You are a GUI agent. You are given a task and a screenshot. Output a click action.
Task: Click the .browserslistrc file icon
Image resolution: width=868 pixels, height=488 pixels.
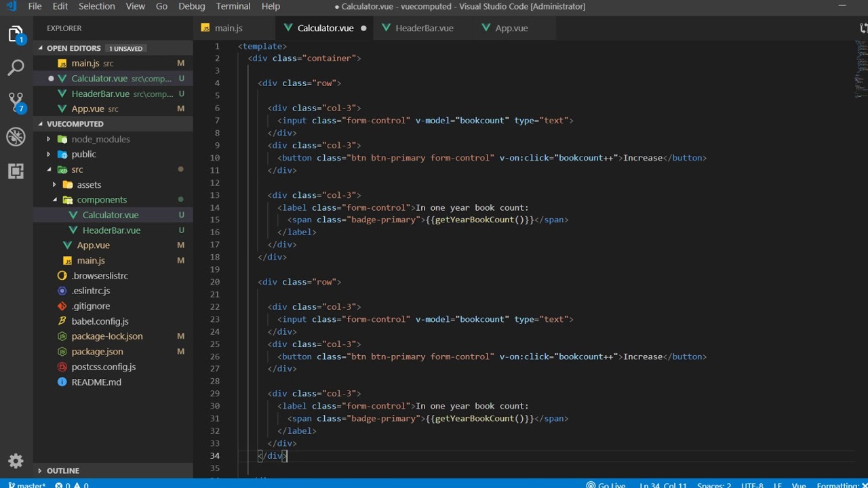click(62, 276)
